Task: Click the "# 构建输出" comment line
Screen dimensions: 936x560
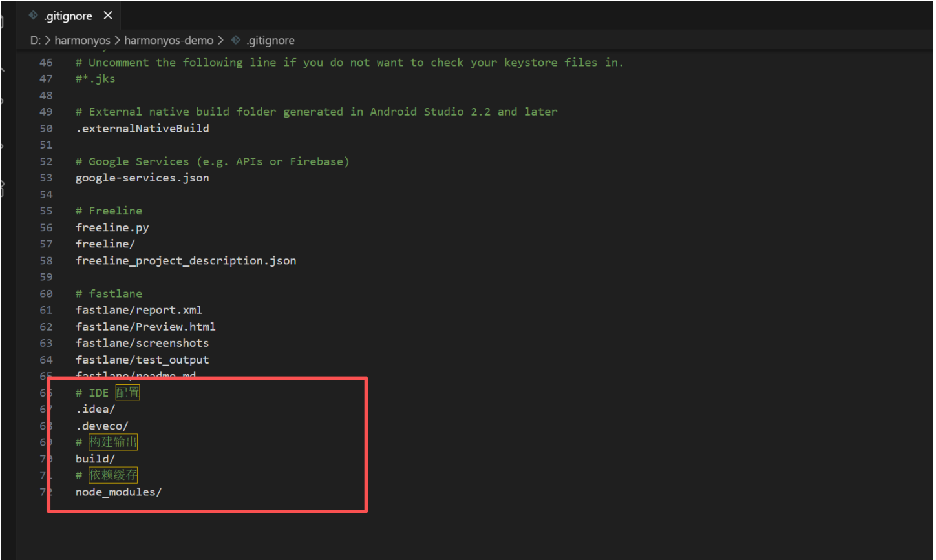Action: click(x=107, y=442)
